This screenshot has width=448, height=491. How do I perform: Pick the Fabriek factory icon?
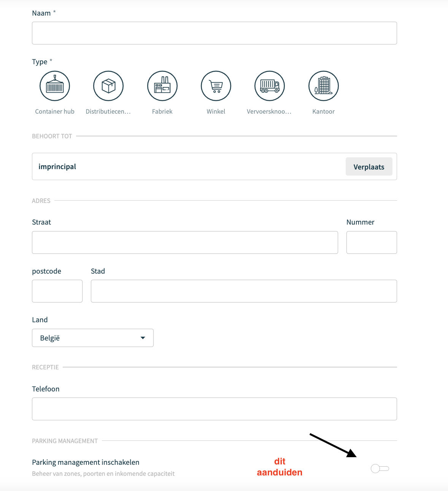(162, 86)
